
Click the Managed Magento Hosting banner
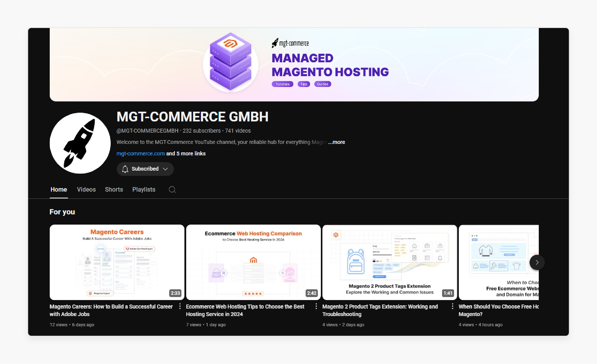point(294,64)
